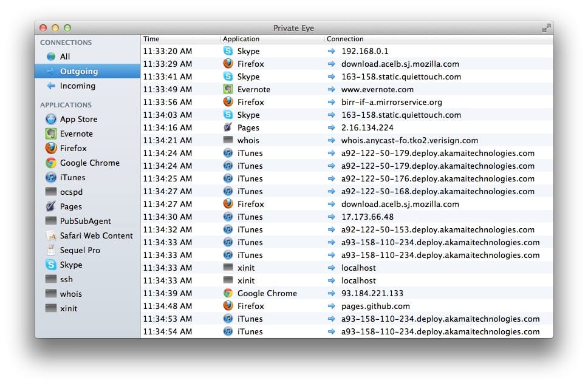
Task: Click the iTunes icon in sidebar
Action: [50, 177]
